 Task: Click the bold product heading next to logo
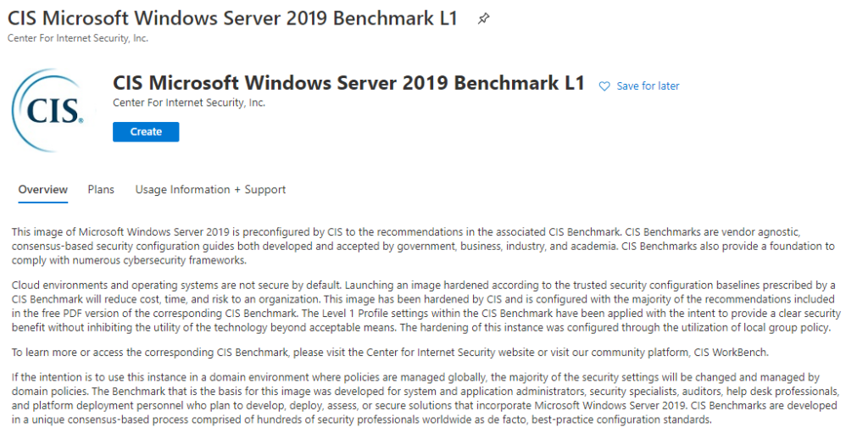348,83
